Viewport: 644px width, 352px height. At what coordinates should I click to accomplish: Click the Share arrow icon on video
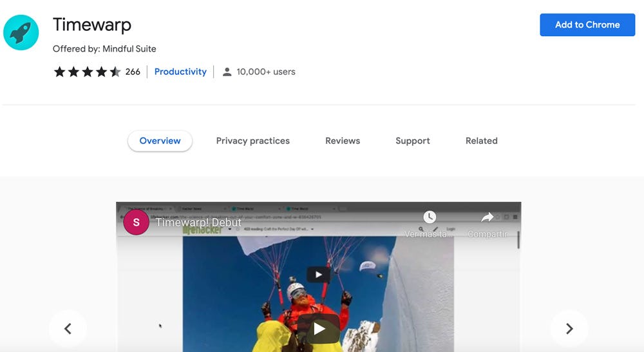coord(488,217)
